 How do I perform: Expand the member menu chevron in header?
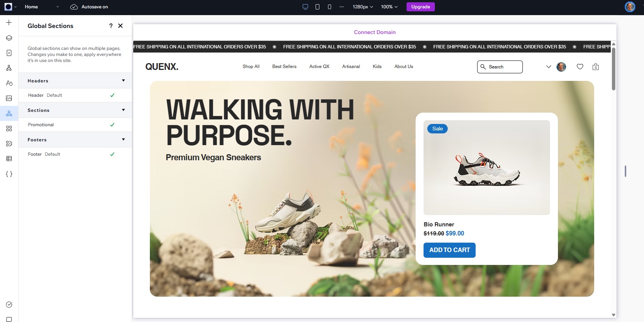click(x=548, y=67)
